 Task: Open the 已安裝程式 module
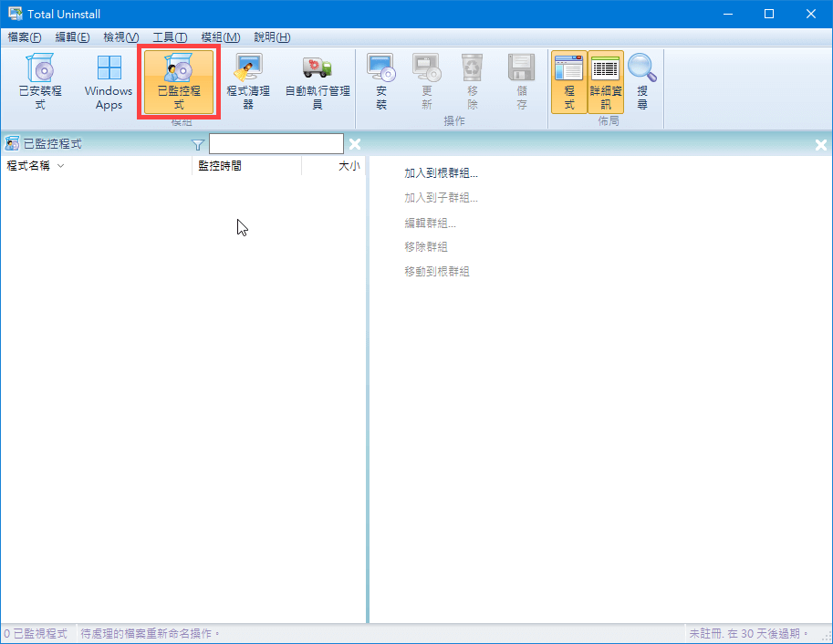pyautogui.click(x=40, y=82)
